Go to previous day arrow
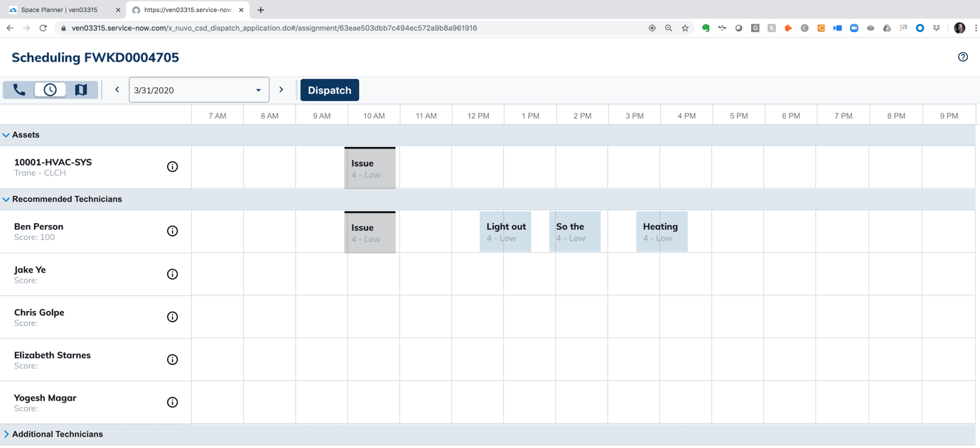 117,90
